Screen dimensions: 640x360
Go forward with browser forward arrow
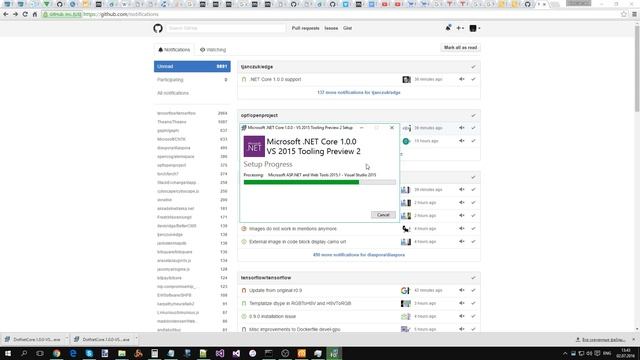click(x=16, y=14)
